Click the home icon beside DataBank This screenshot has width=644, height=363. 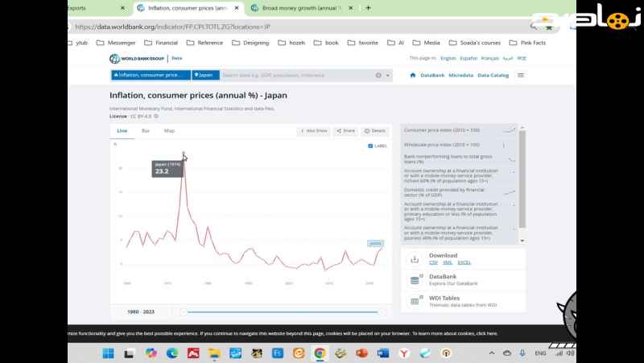[x=413, y=75]
